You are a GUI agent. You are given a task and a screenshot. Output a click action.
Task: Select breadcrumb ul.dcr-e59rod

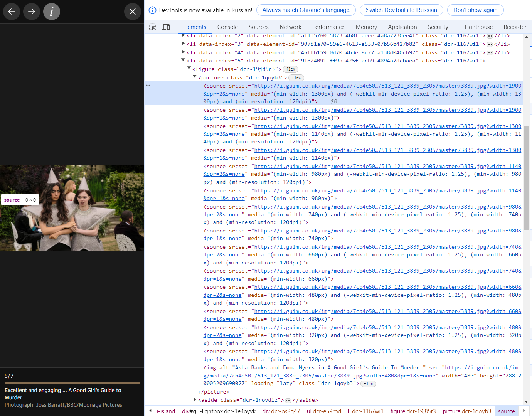[x=324, y=411]
